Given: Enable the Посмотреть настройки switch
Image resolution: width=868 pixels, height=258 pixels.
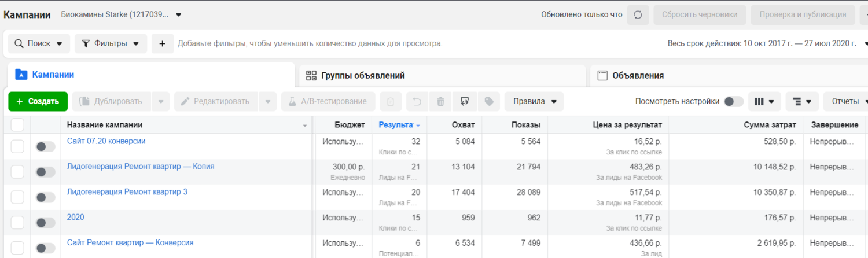Looking at the screenshot, I should [x=734, y=102].
